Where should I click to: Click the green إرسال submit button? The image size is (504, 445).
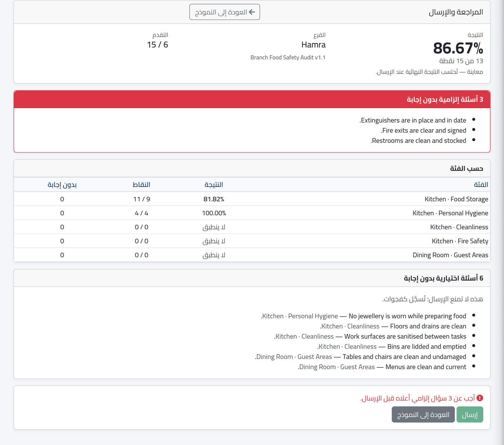pos(470,414)
